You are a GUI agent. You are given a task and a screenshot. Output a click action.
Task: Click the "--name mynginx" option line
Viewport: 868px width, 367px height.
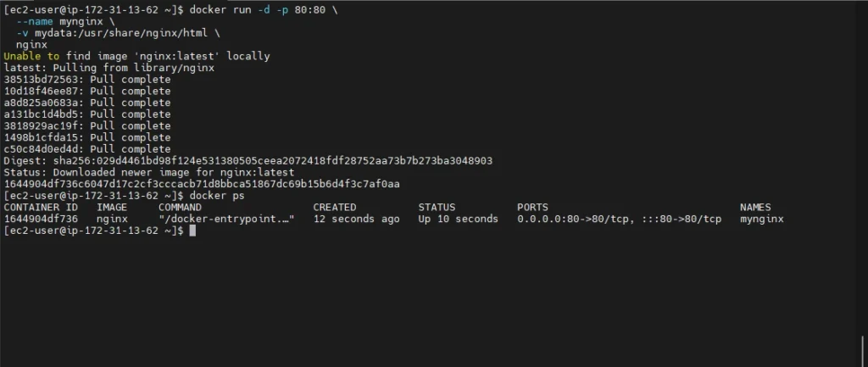[x=63, y=21]
